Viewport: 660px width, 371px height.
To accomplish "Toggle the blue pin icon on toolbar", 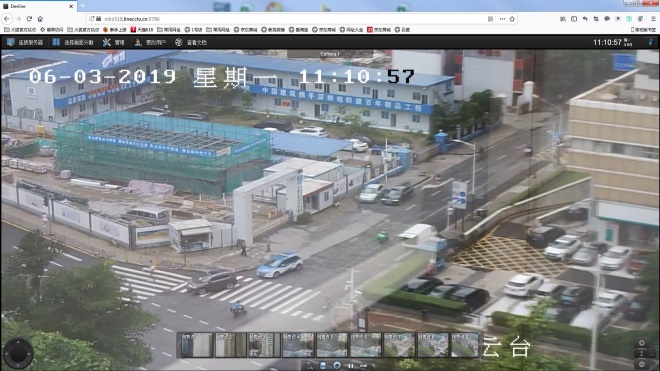I will [650, 42].
